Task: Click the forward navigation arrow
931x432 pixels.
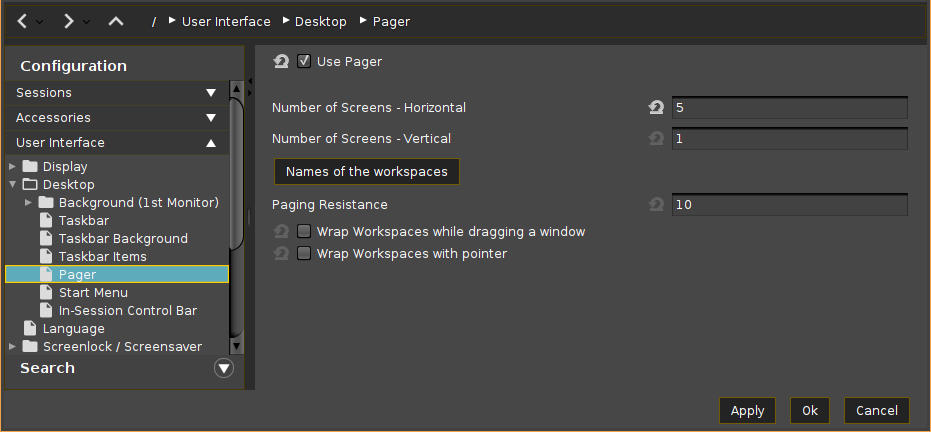Action: click(68, 21)
